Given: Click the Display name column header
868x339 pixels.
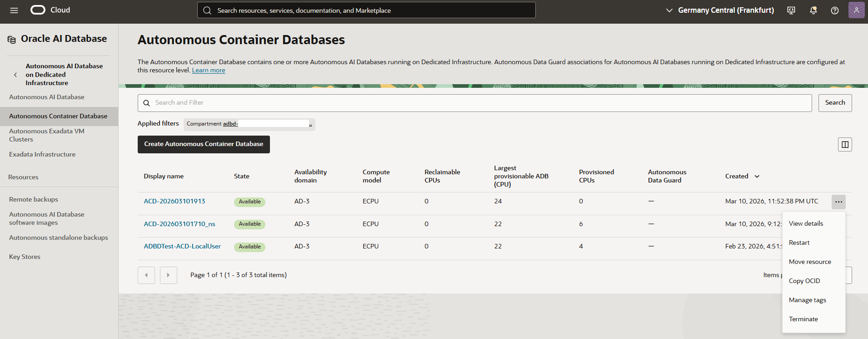Looking at the screenshot, I should click(164, 177).
